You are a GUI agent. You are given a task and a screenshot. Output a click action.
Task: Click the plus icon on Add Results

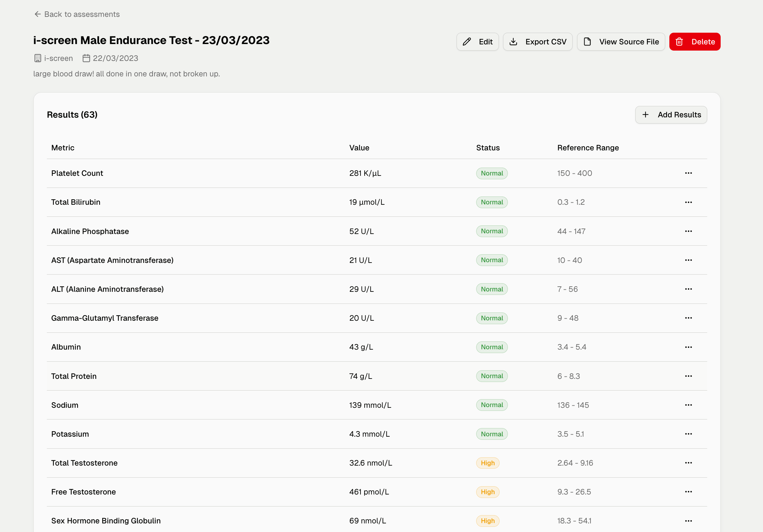[x=646, y=115]
